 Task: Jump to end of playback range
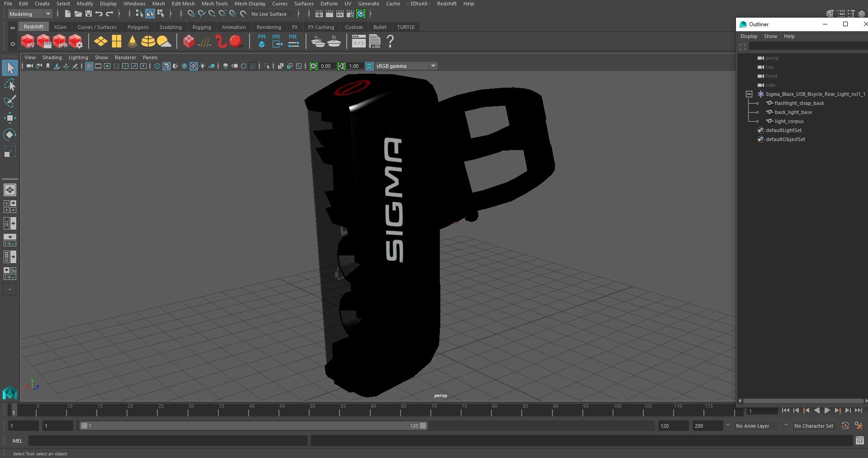coord(858,411)
